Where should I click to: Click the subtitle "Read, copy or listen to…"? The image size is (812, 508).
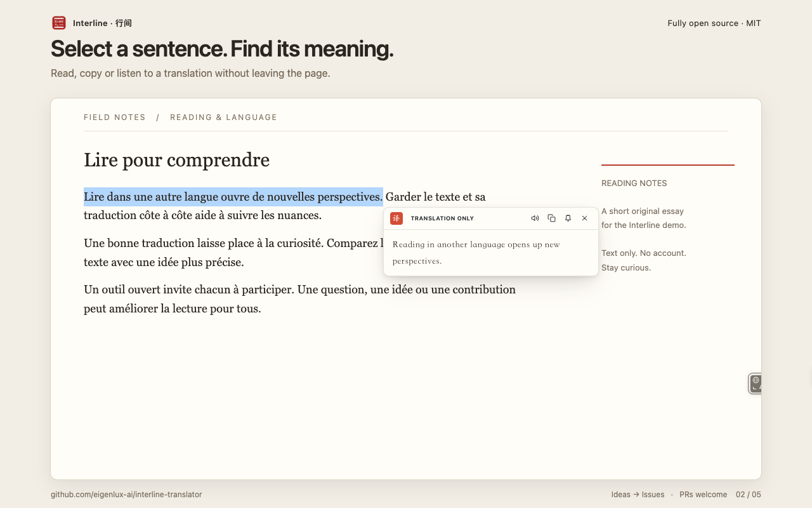[190, 74]
